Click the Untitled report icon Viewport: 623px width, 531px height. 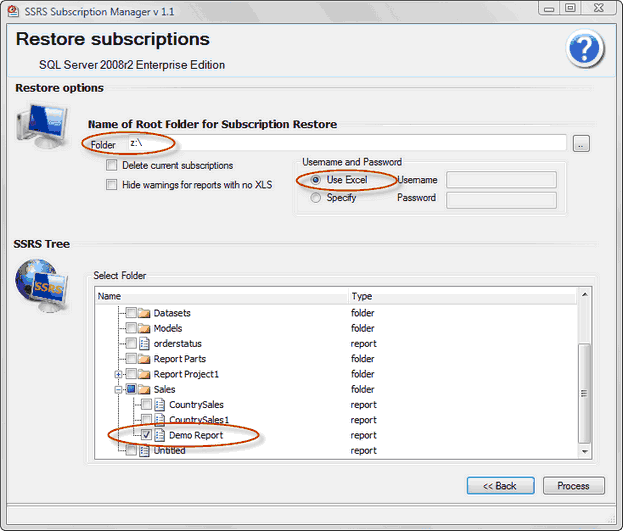click(x=144, y=450)
